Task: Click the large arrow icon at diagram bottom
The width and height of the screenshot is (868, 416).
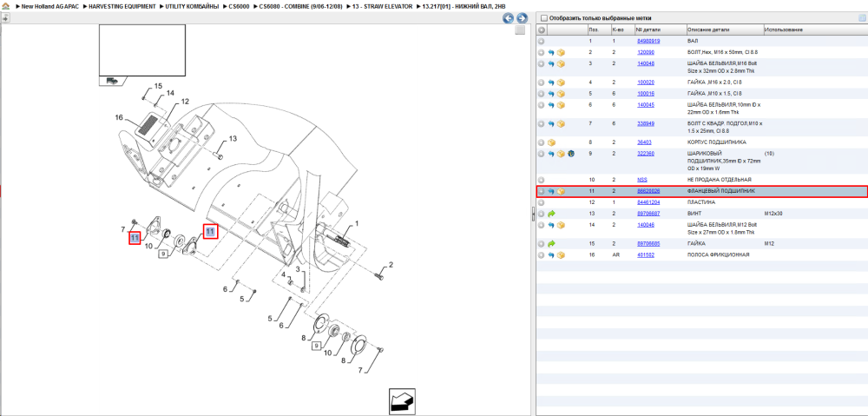Action: pyautogui.click(x=402, y=401)
